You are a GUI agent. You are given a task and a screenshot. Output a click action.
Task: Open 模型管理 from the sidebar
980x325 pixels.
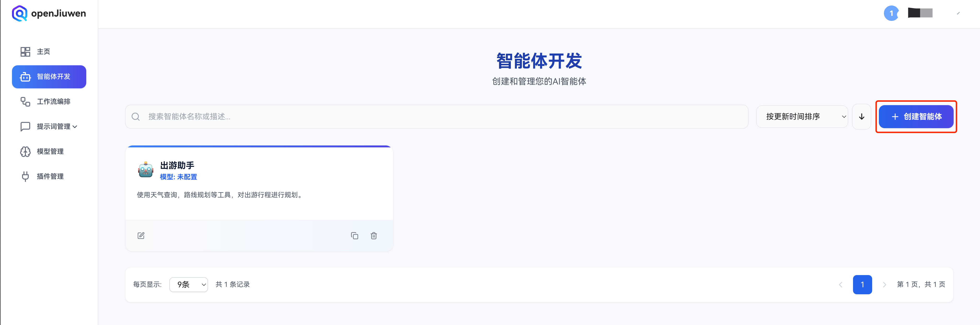point(50,151)
